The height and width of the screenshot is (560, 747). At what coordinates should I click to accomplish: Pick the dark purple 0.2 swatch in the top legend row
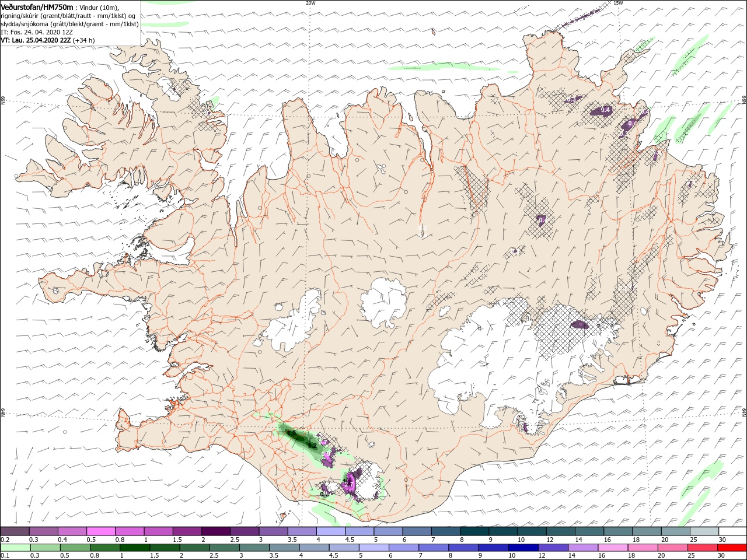click(x=15, y=531)
